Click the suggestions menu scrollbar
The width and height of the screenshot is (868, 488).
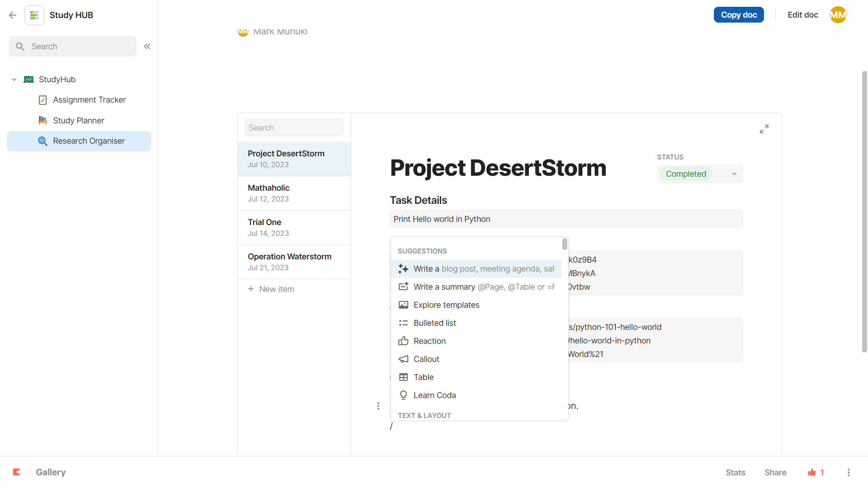[565, 244]
